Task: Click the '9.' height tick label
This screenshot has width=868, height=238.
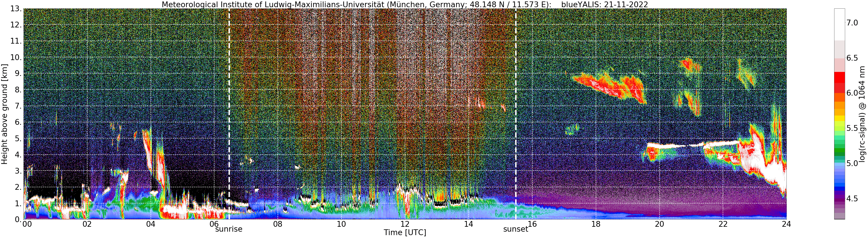Action: click(x=18, y=73)
